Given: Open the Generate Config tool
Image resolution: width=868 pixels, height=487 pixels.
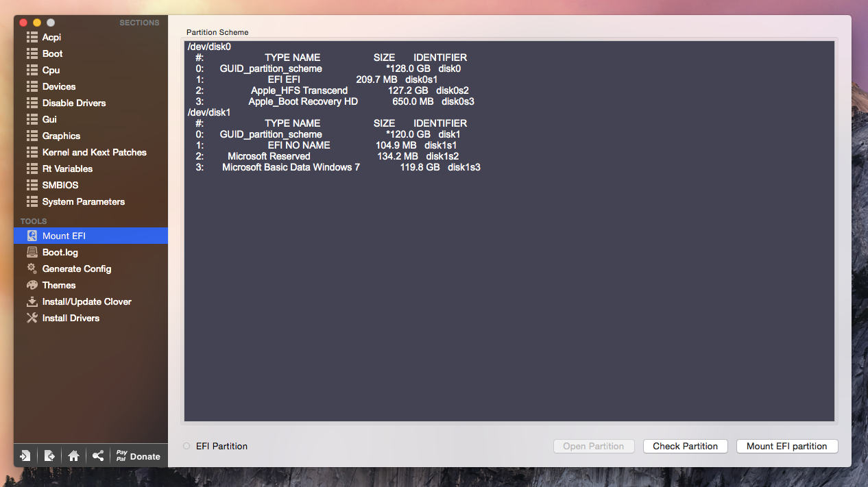Looking at the screenshot, I should point(91,269).
